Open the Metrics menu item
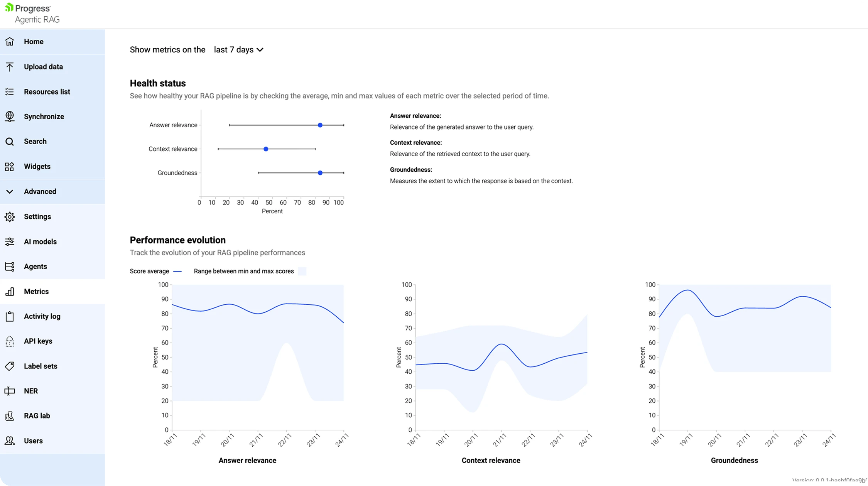The width and height of the screenshot is (868, 486). (x=36, y=292)
